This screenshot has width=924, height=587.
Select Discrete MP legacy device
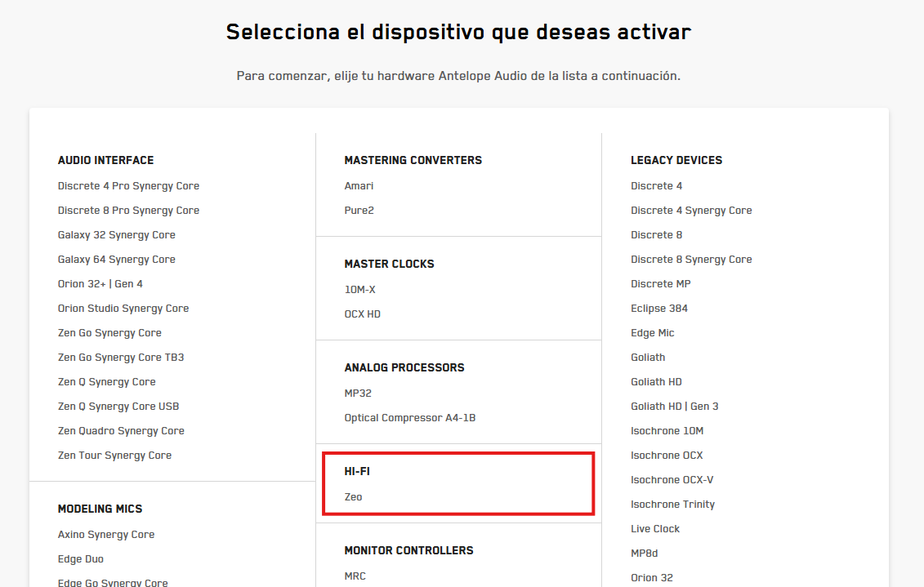click(x=661, y=284)
